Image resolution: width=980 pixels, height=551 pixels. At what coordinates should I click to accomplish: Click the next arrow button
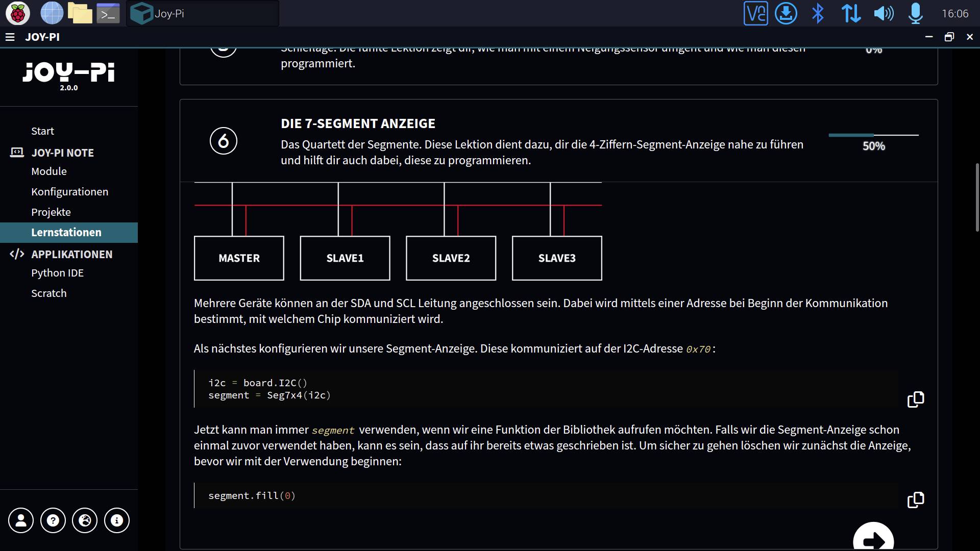click(x=873, y=539)
